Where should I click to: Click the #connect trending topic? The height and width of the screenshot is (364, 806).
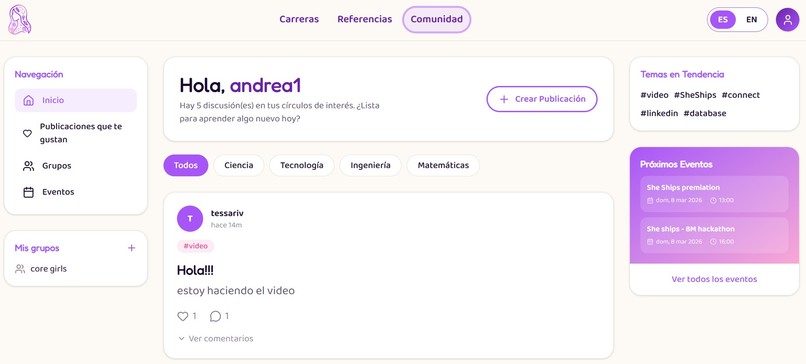pyautogui.click(x=741, y=95)
